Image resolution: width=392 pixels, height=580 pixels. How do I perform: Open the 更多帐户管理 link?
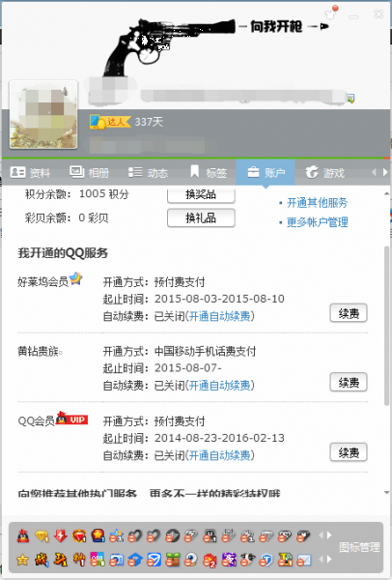317,222
